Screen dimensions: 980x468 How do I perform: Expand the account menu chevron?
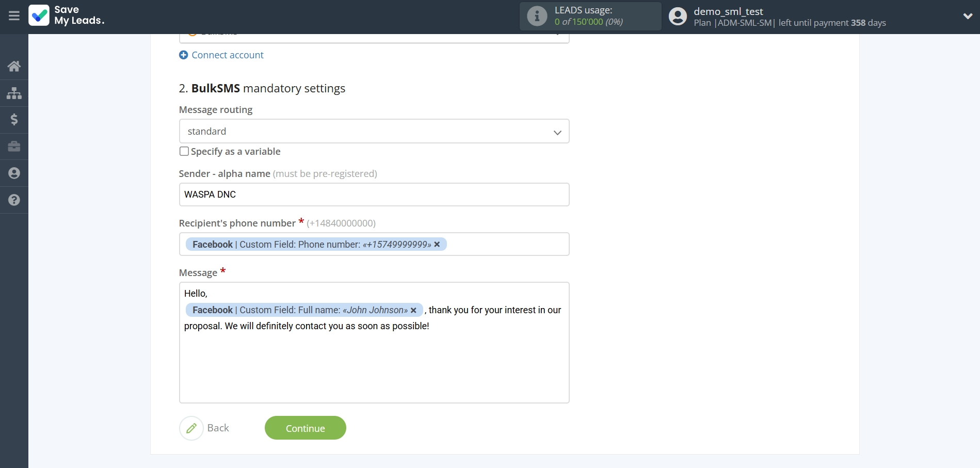(x=968, y=16)
